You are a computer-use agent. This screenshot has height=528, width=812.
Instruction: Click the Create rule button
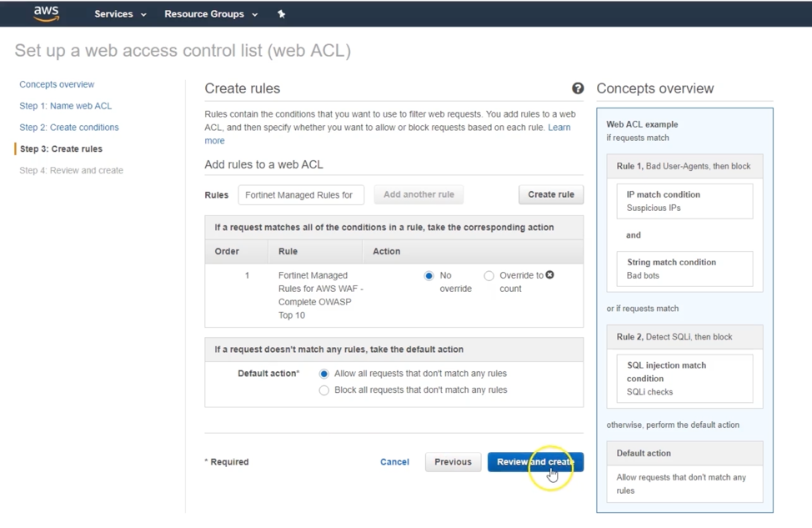(551, 194)
